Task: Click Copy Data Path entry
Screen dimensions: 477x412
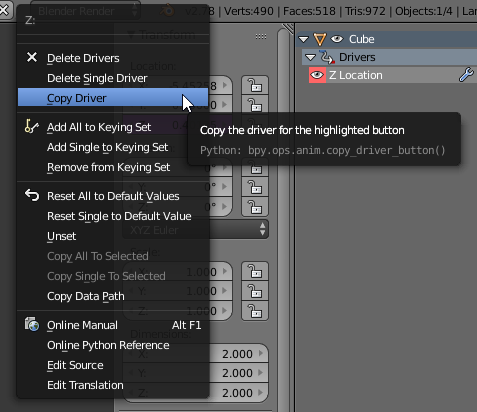Action: pyautogui.click(x=113, y=296)
